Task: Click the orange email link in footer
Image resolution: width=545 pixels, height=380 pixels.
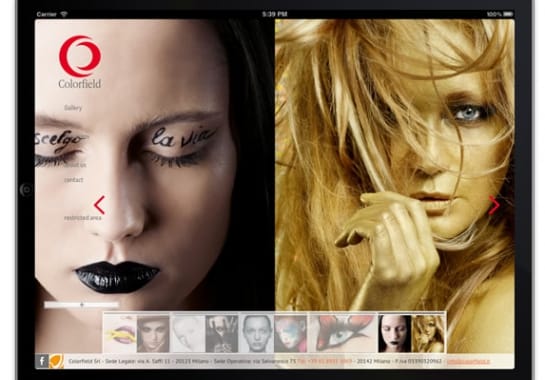Action: (x=468, y=361)
